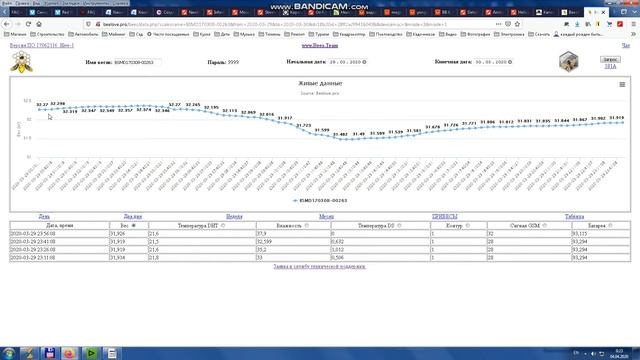This screenshot has width=640, height=360.
Task: Open the Ремонт bookmarks folder
Action: pos(295,35)
